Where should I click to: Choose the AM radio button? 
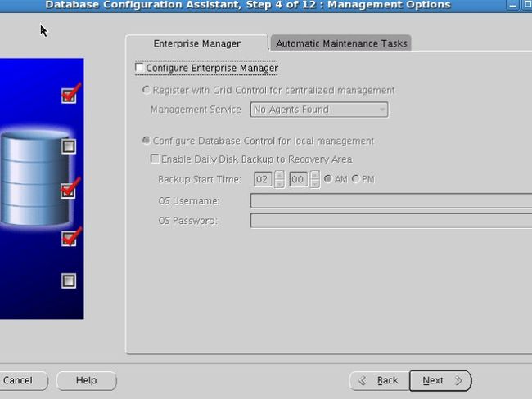(x=327, y=179)
